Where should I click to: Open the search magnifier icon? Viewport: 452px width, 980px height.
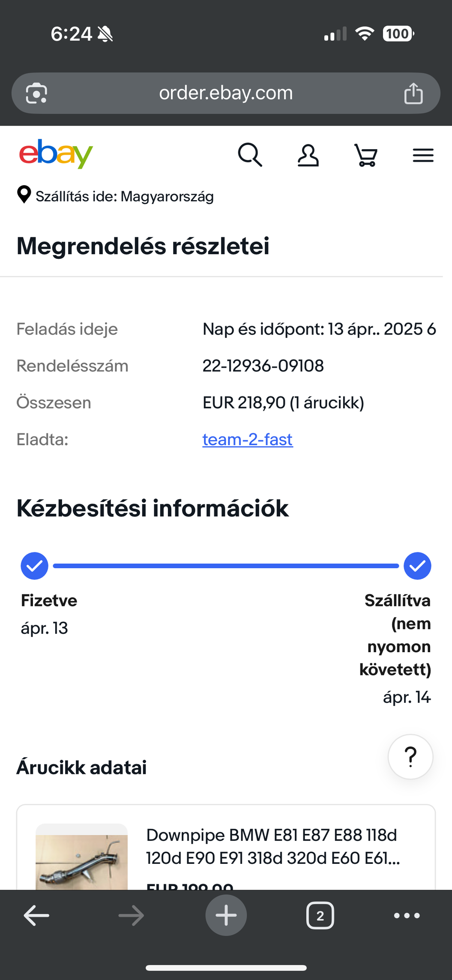(250, 155)
